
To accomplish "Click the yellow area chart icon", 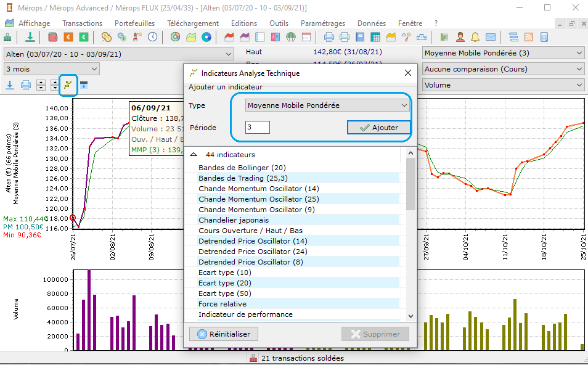I will [x=391, y=37].
